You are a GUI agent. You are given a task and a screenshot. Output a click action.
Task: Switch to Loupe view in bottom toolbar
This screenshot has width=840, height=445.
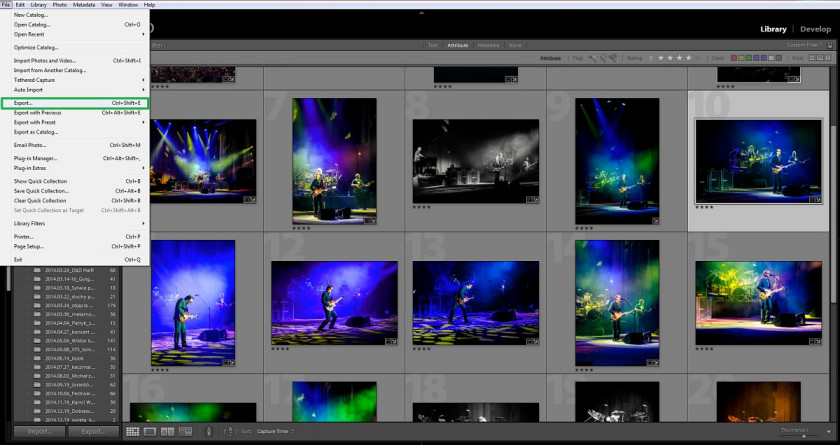coord(150,432)
